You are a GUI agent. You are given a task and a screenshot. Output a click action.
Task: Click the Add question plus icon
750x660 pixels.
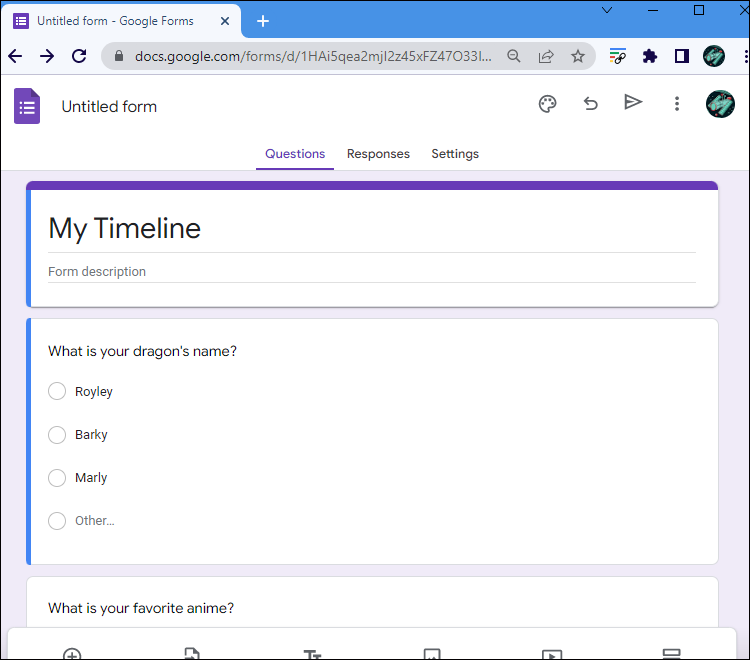72,654
